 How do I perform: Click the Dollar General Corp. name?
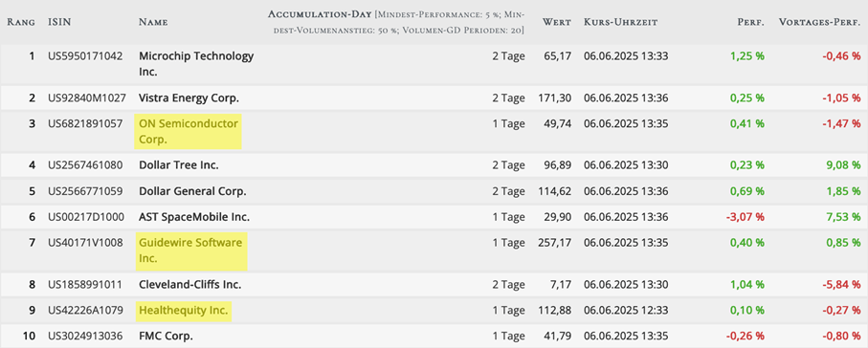pyautogui.click(x=192, y=191)
